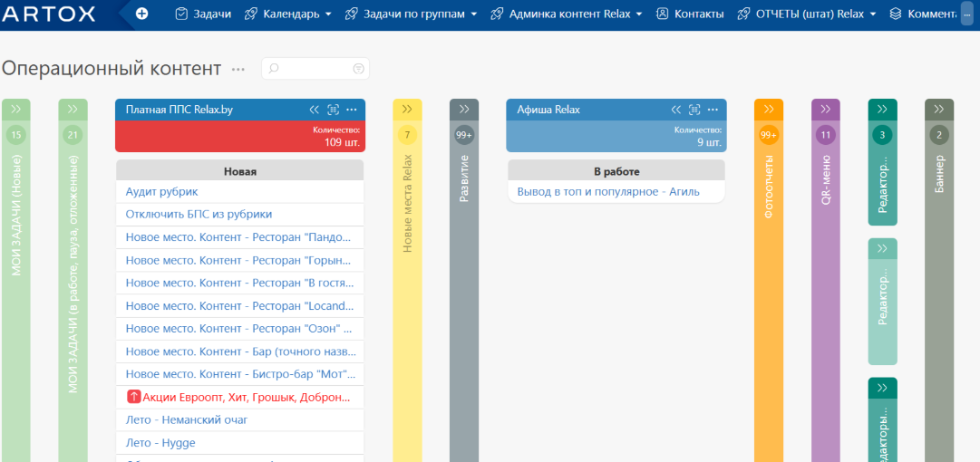The width and height of the screenshot is (980, 462).
Task: Click the Контакты person icon in navigation
Action: pos(663,14)
